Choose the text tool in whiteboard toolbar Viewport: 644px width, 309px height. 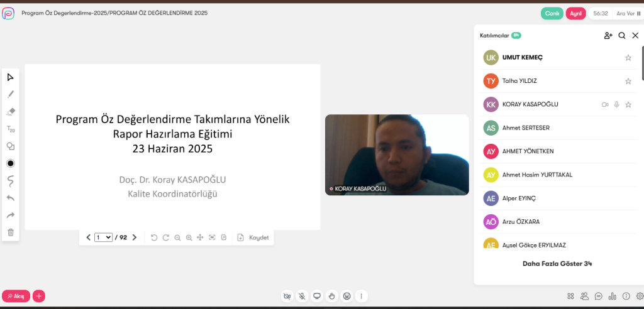(x=11, y=129)
